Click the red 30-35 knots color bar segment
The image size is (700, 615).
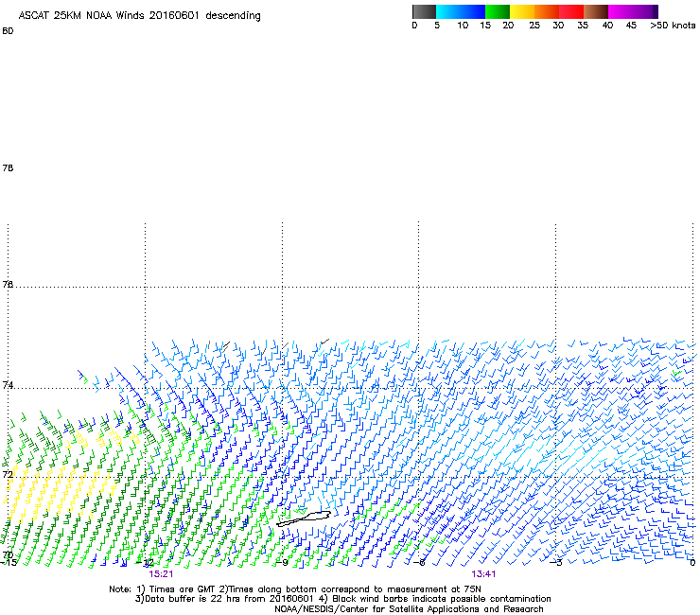click(571, 11)
